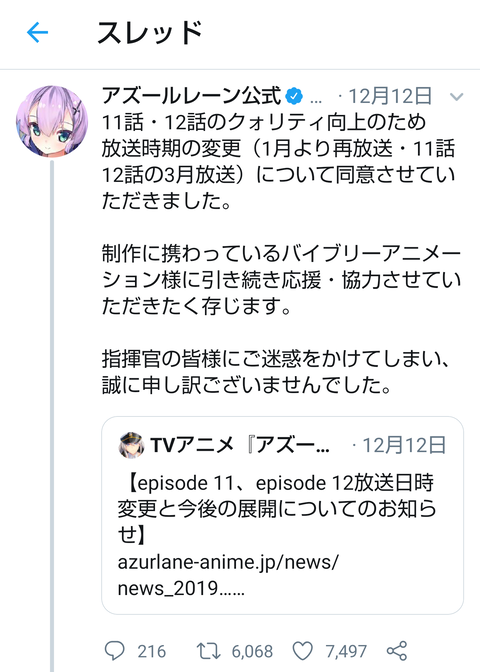
Task: Retweet this post via the arrows icon
Action: [x=209, y=651]
